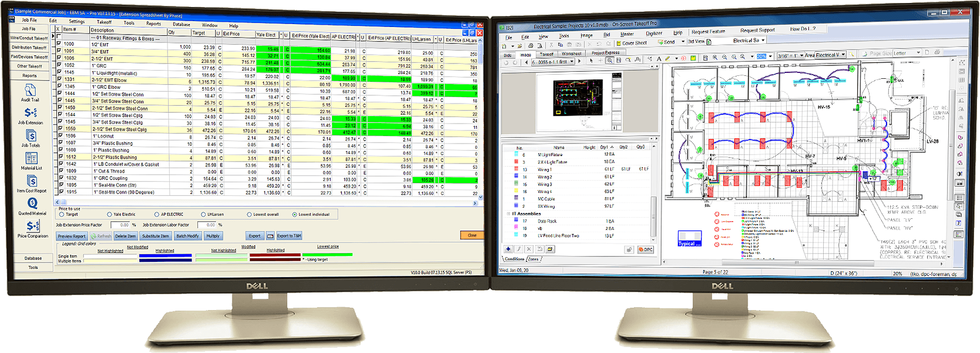Screen dimensions: 980x353
Task: Click the folder icon below conditions list
Action: pyautogui.click(x=549, y=249)
